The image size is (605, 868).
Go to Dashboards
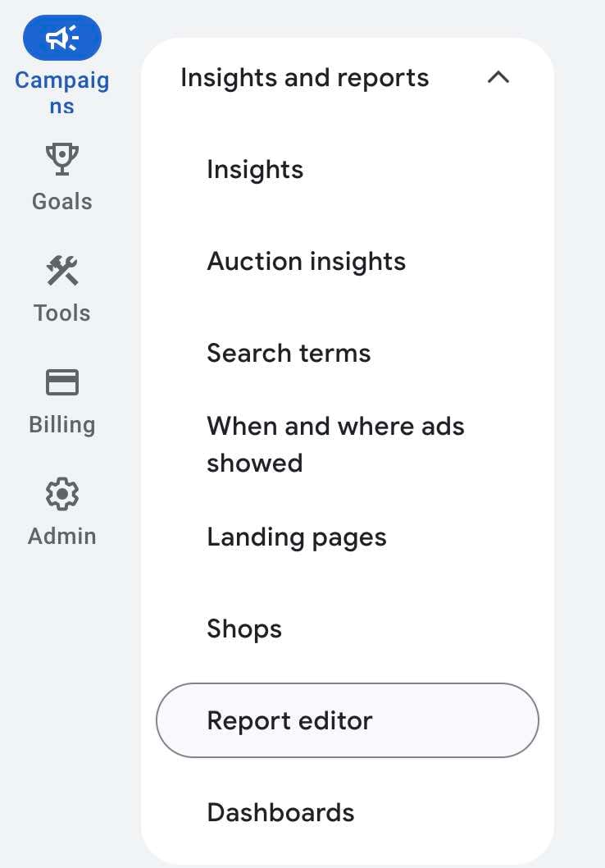click(280, 813)
